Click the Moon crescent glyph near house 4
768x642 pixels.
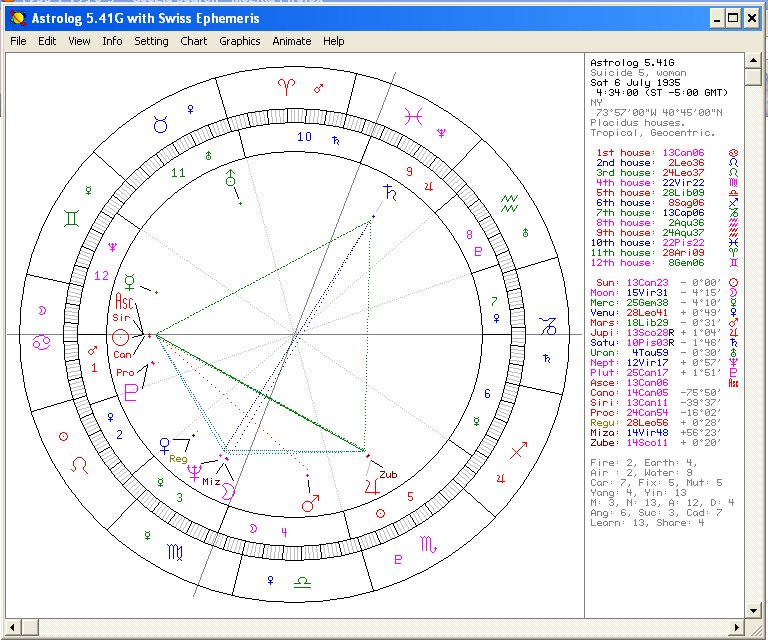tap(228, 491)
